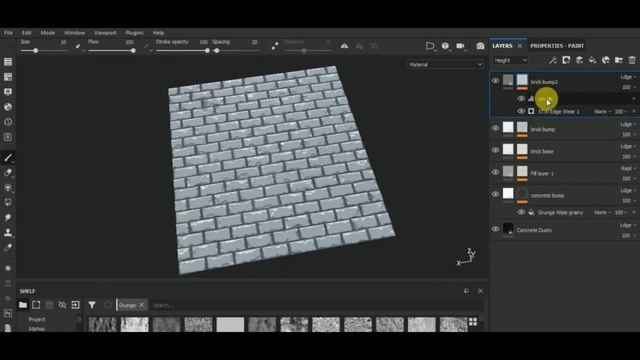Open the Texture Set Settings icon
The height and width of the screenshot is (360, 640).
point(8,77)
